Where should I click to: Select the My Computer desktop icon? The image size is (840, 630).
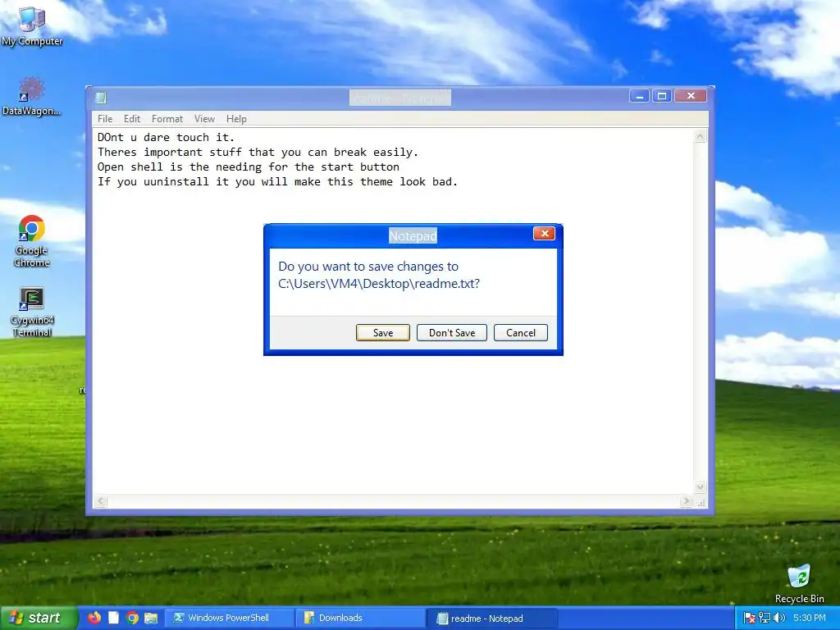pyautogui.click(x=32, y=26)
